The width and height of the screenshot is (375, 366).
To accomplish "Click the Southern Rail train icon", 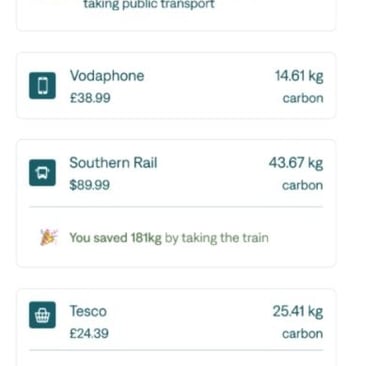I will pos(42,173).
